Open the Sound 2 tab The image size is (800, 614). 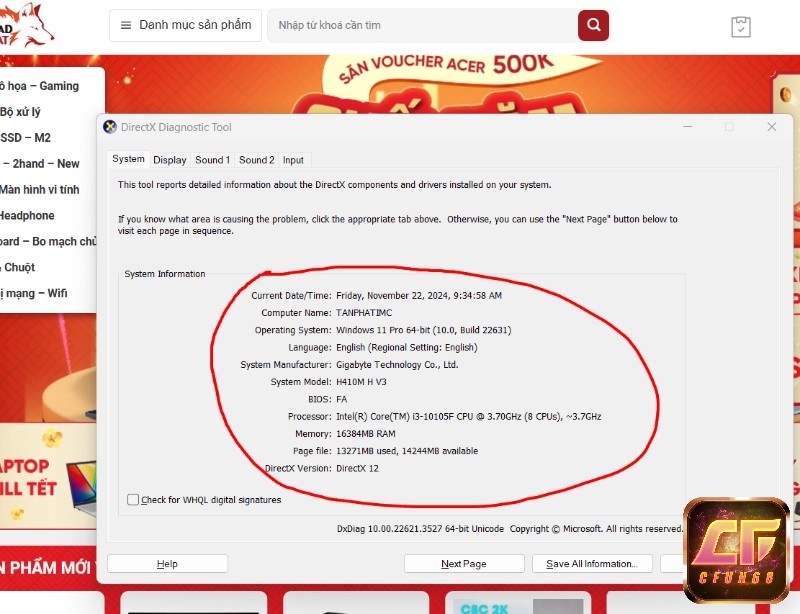point(257,160)
